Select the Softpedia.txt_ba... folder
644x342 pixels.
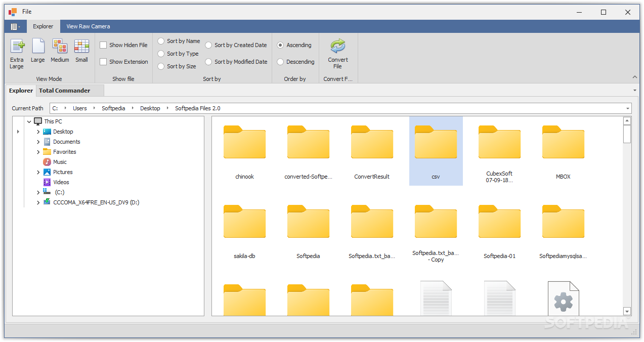pos(372,231)
